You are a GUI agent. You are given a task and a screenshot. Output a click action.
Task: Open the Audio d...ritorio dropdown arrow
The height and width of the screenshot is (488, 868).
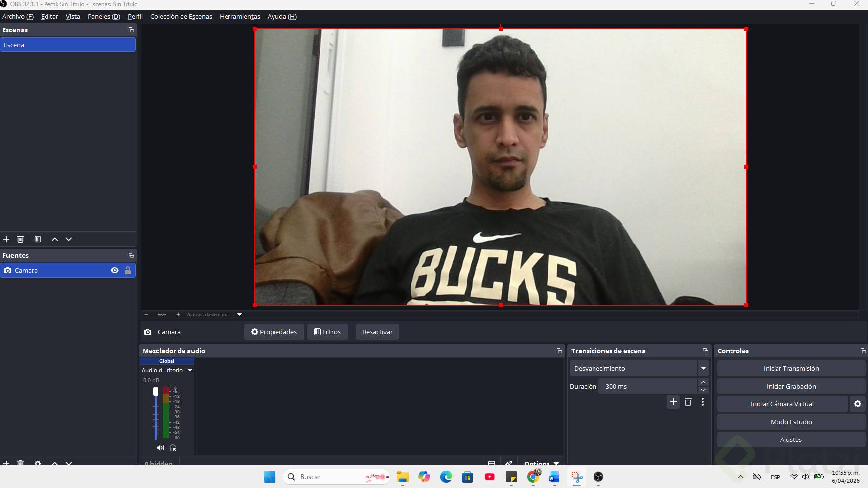coord(190,370)
